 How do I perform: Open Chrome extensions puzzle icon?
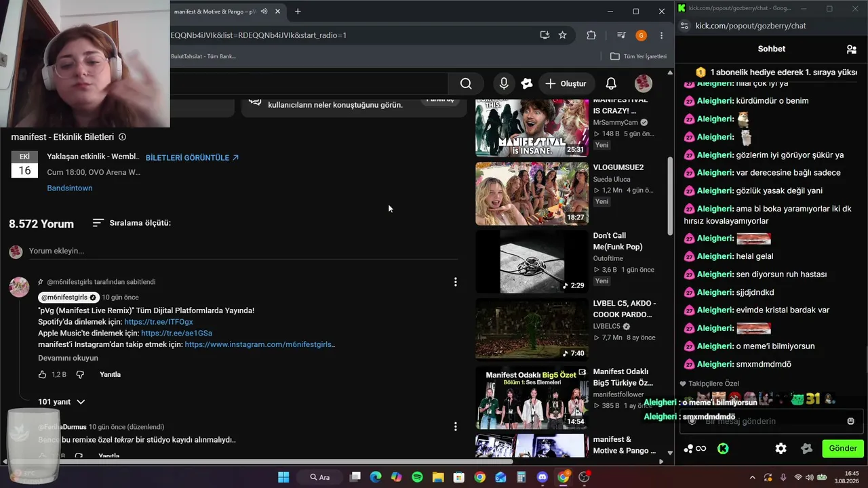click(x=591, y=35)
